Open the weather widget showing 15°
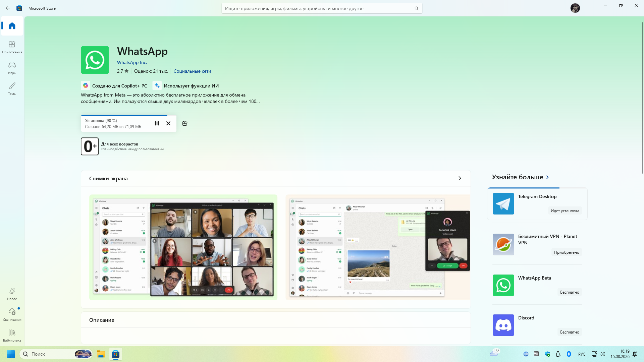This screenshot has height=362, width=644. click(x=494, y=353)
